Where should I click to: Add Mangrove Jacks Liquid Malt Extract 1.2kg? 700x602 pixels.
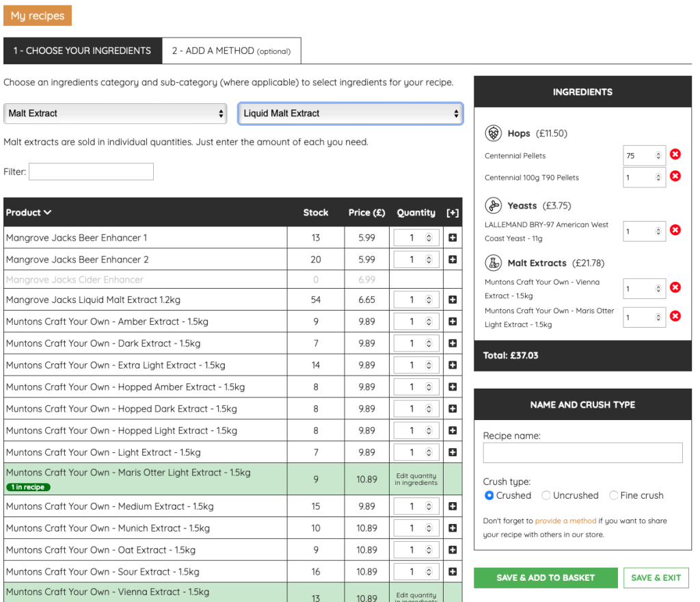coord(453,300)
